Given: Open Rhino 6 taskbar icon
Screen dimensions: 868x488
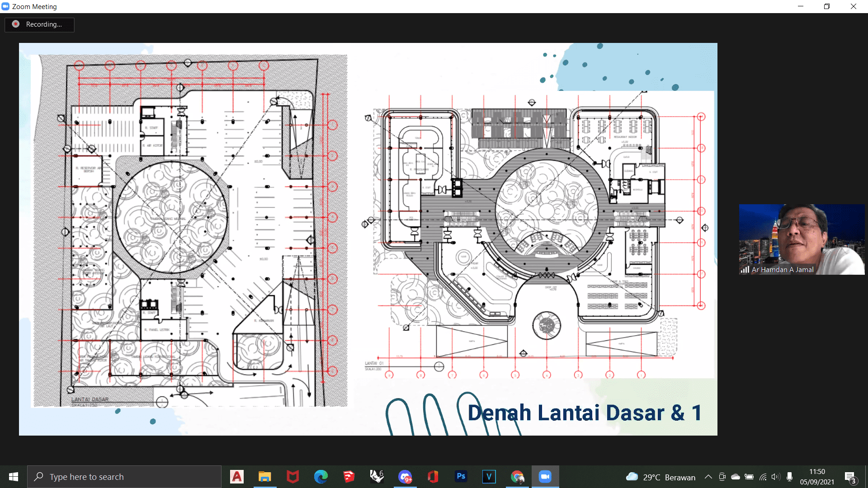Looking at the screenshot, I should pyautogui.click(x=377, y=477).
